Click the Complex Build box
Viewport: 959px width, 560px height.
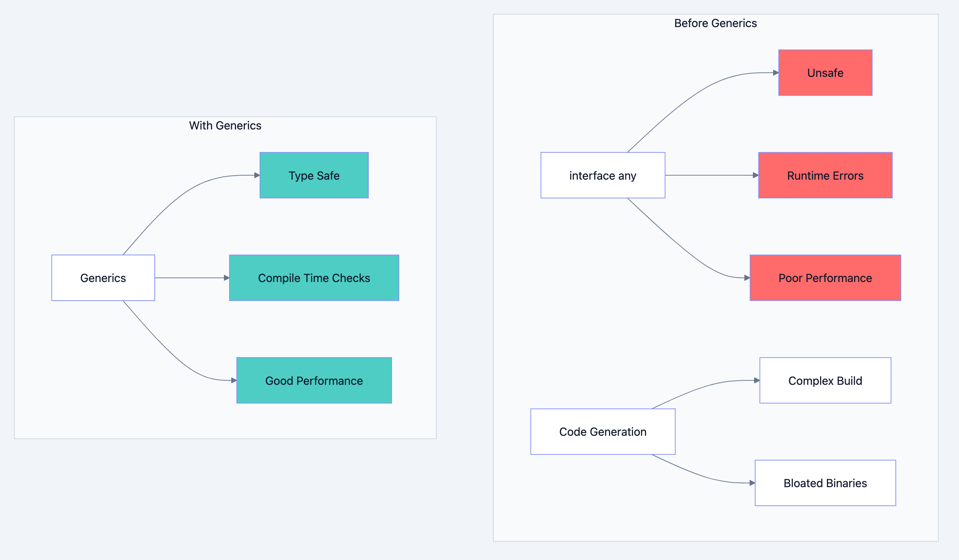point(825,380)
